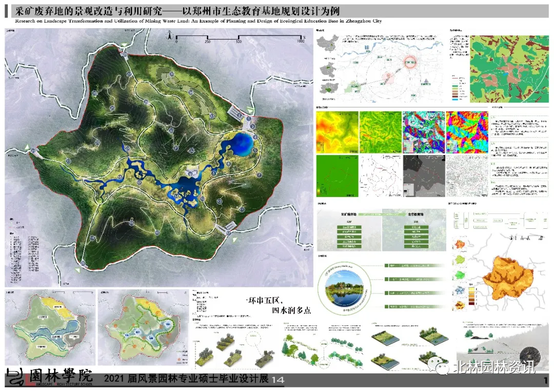Click map marker number 16 on southern hill
This screenshot has height=392, width=554.
(131, 223)
